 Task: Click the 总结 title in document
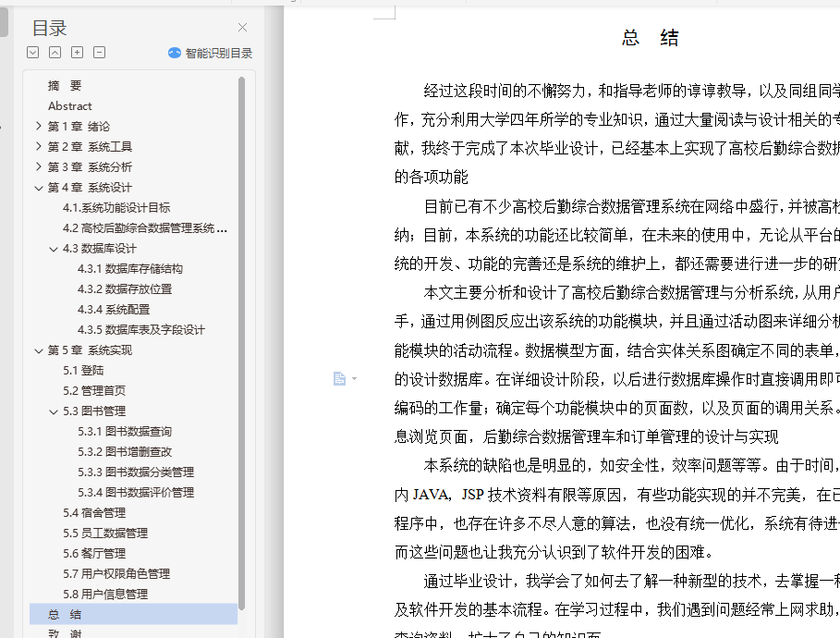[x=651, y=38]
